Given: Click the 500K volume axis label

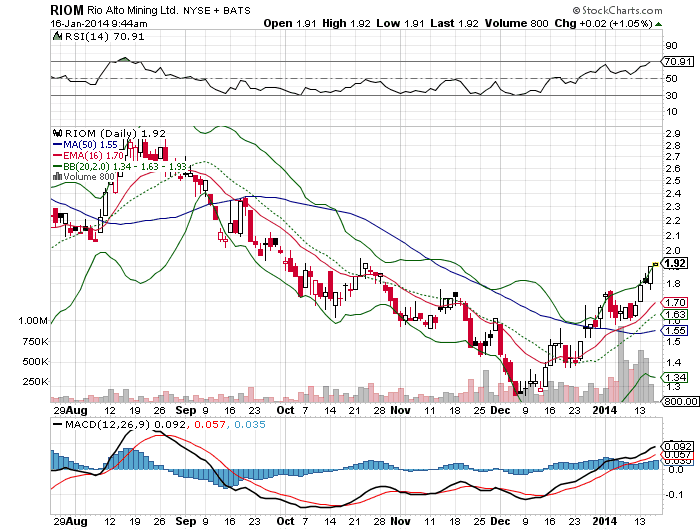Looking at the screenshot, I should click(x=35, y=362).
